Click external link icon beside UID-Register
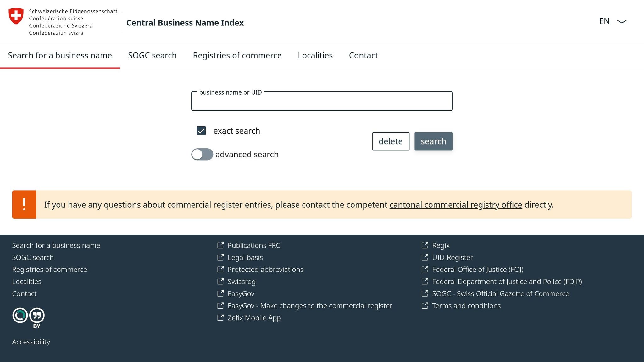Screen dimensions: 644x362 click(425, 257)
